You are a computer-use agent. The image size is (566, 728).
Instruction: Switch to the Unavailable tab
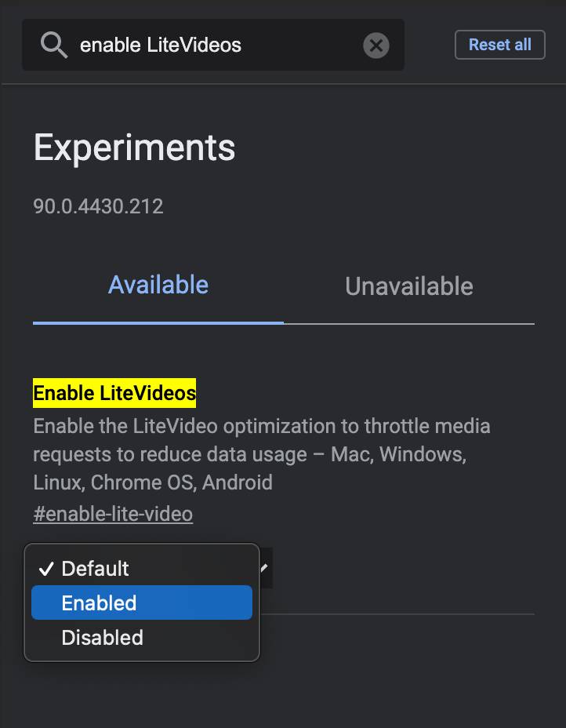(x=408, y=286)
